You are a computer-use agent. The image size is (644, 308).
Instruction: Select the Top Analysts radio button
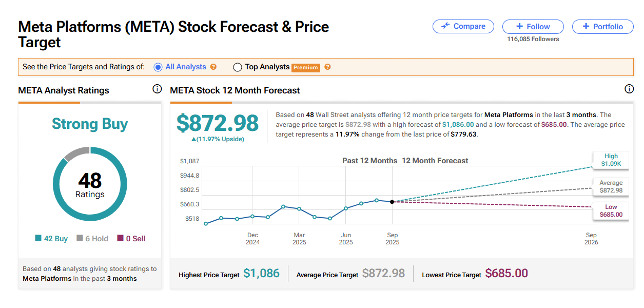point(237,67)
